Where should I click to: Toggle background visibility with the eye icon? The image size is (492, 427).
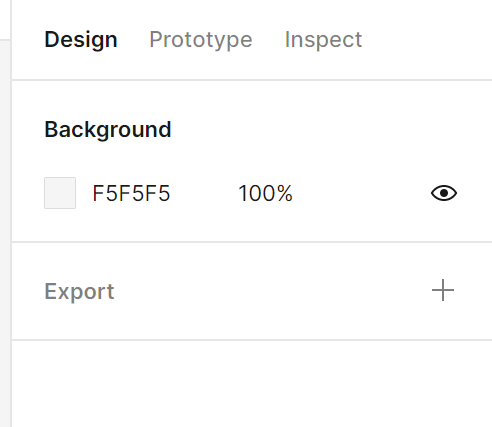(444, 193)
